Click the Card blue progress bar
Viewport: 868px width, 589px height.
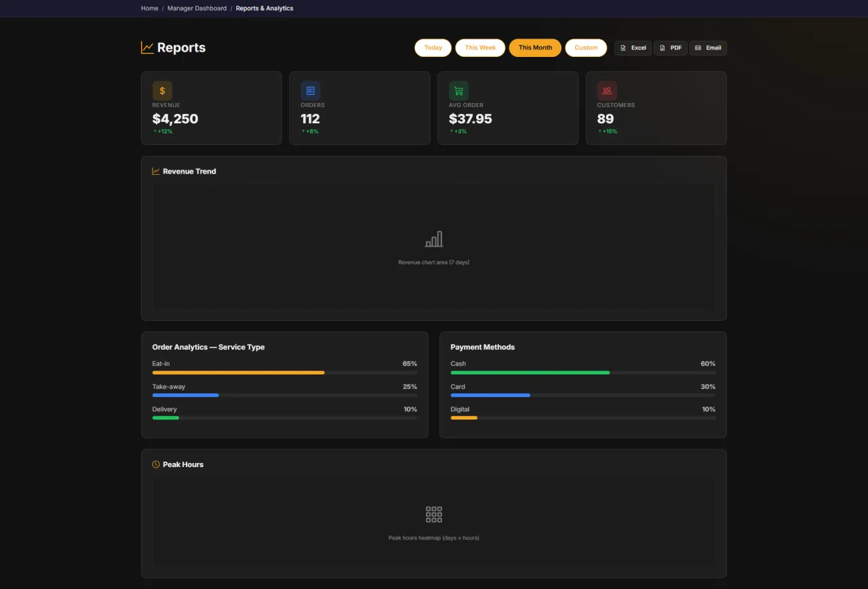pyautogui.click(x=490, y=395)
